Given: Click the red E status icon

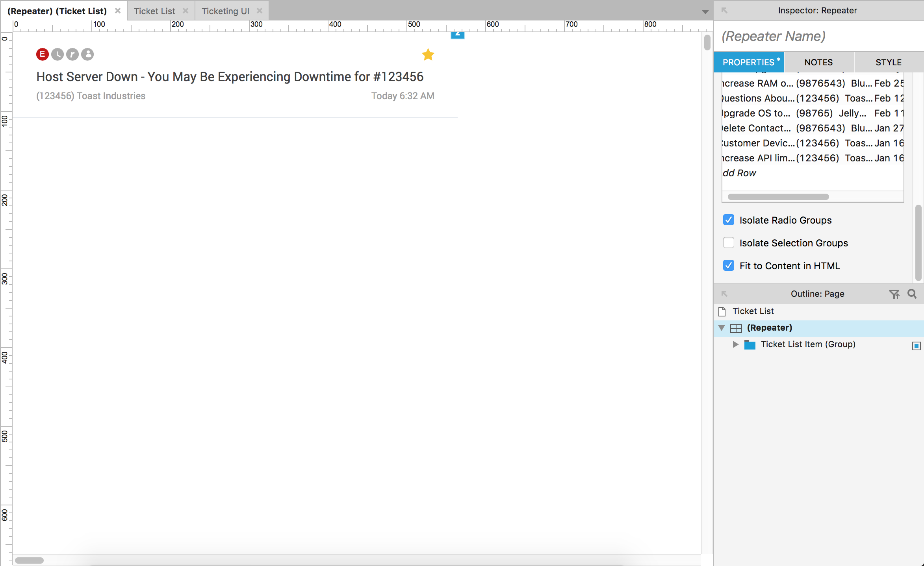Looking at the screenshot, I should (43, 54).
